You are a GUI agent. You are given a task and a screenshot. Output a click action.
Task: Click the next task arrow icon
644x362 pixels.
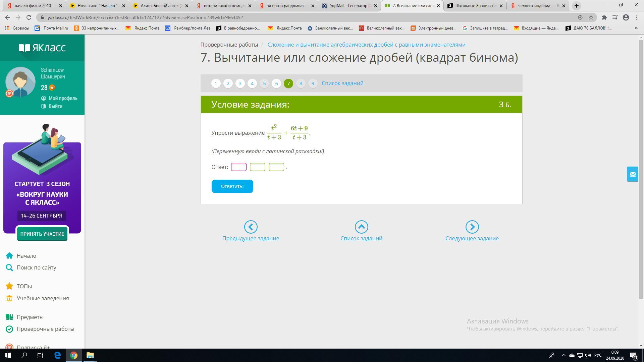472,227
